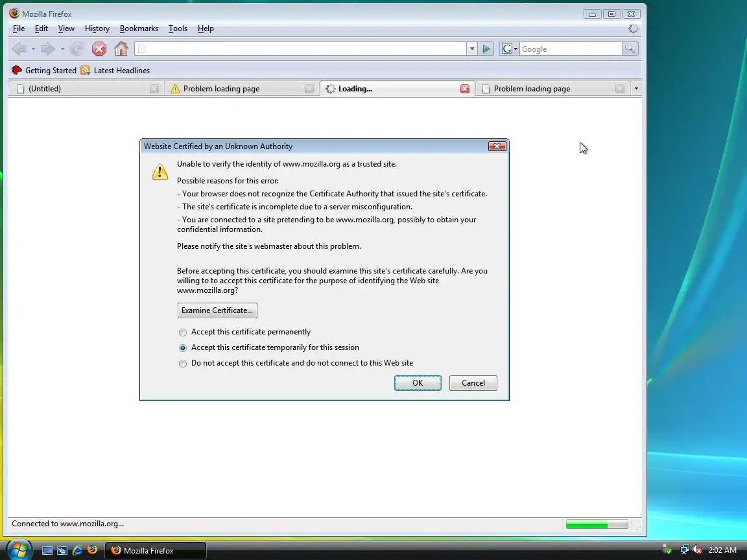Confirm the dialog with OK

[x=418, y=383]
